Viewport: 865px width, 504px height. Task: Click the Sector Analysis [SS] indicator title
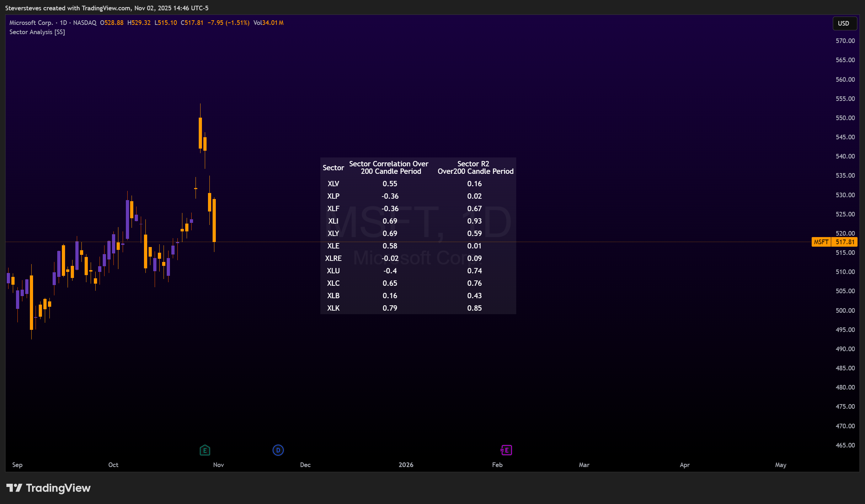click(37, 32)
